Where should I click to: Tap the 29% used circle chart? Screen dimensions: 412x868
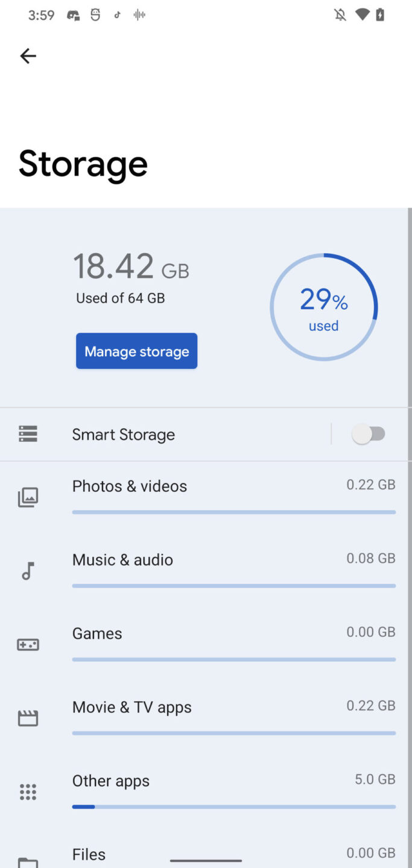click(324, 307)
